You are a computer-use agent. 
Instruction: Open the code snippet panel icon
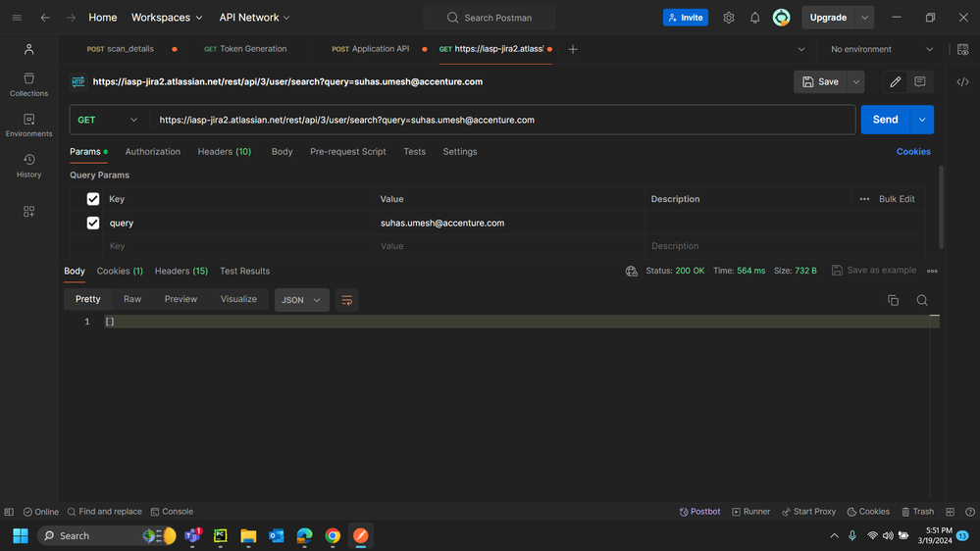coord(962,81)
